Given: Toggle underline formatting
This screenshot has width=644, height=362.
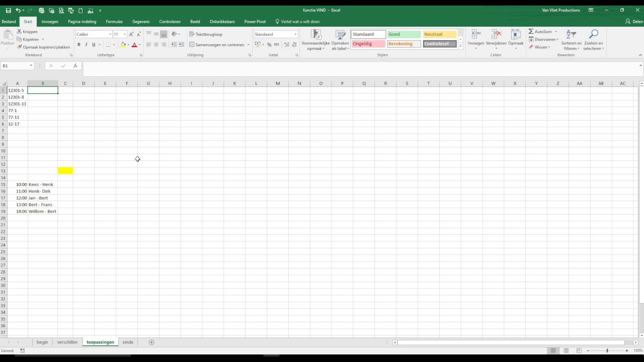Looking at the screenshot, I should click(93, 45).
